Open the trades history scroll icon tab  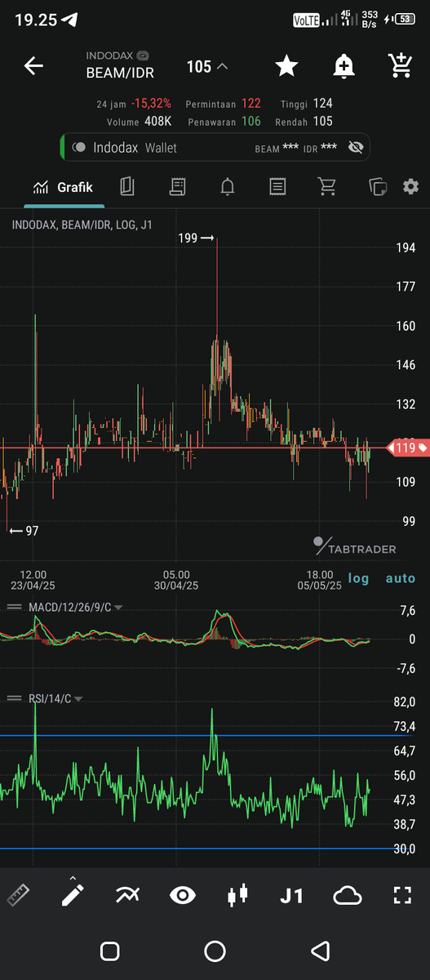point(177,187)
